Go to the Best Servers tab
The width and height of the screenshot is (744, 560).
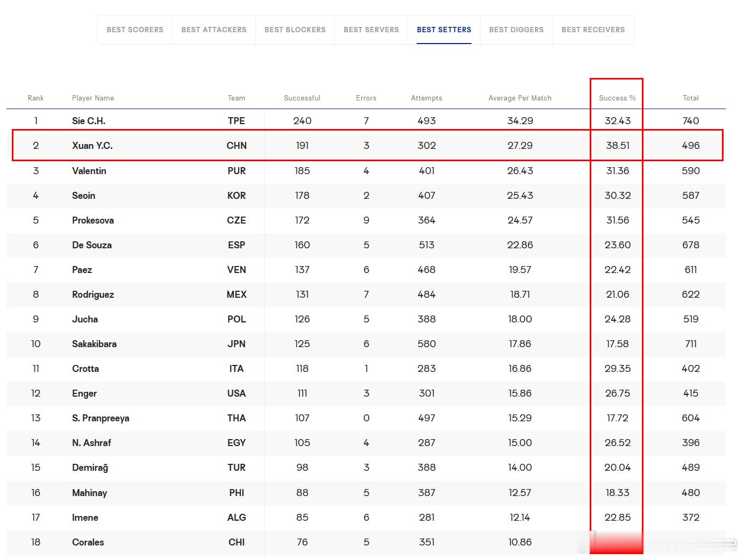[x=371, y=30]
